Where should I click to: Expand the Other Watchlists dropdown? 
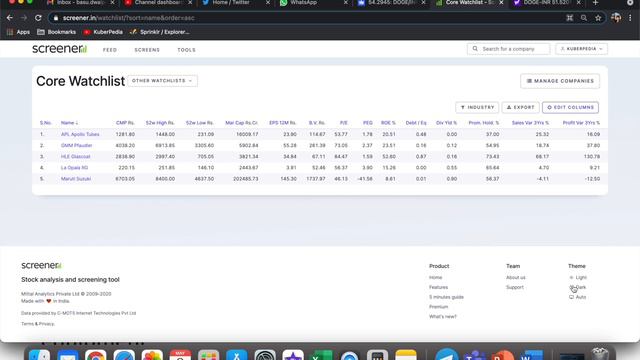click(162, 81)
